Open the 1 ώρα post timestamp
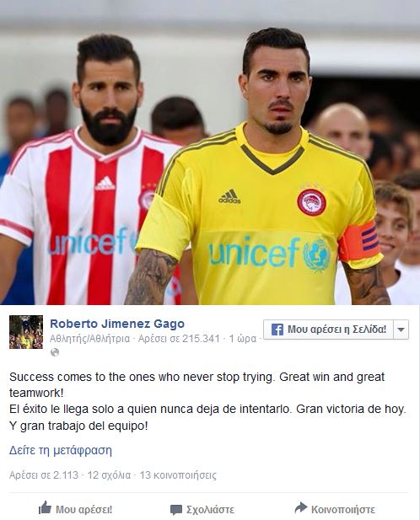Viewport: 420px width, 520px height. [243, 339]
